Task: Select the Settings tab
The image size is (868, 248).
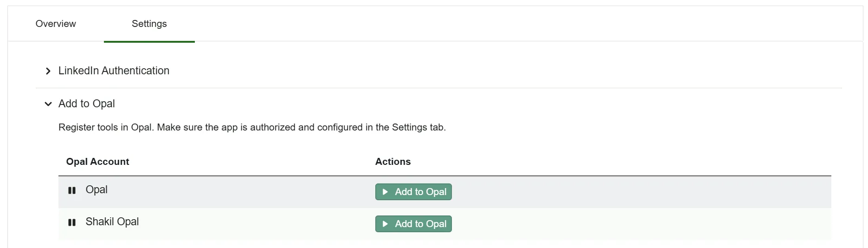Action: (149, 24)
